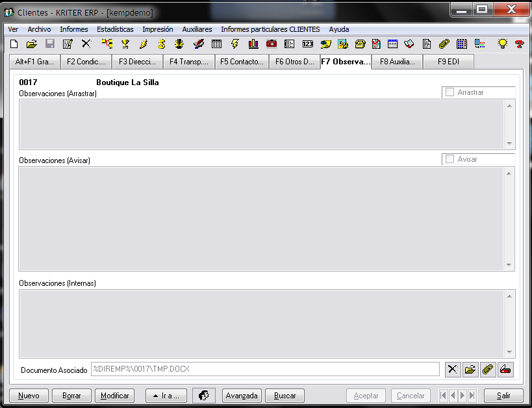This screenshot has height=408, width=532.
Task: Switch to the F6 Otros D... tab
Action: [294, 62]
